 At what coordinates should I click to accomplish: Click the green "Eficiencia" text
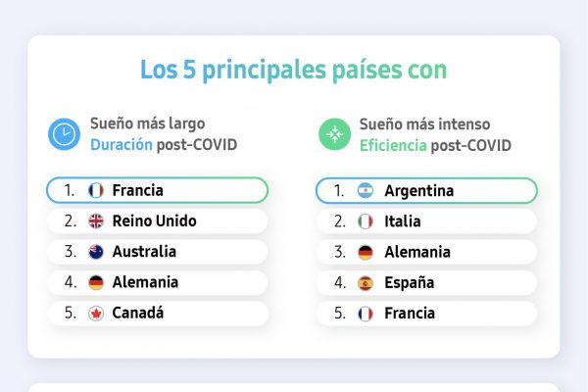pos(392,145)
